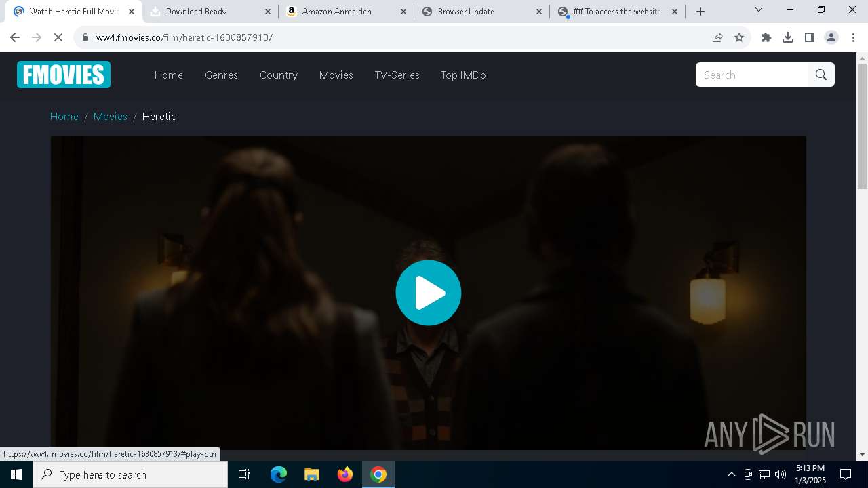This screenshot has height=488, width=868.
Task: Go to the Movies breadcrumb link
Action: (x=111, y=116)
